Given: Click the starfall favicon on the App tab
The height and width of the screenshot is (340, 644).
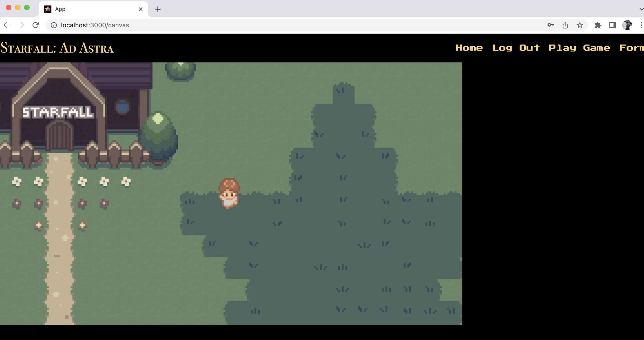Looking at the screenshot, I should pos(48,9).
